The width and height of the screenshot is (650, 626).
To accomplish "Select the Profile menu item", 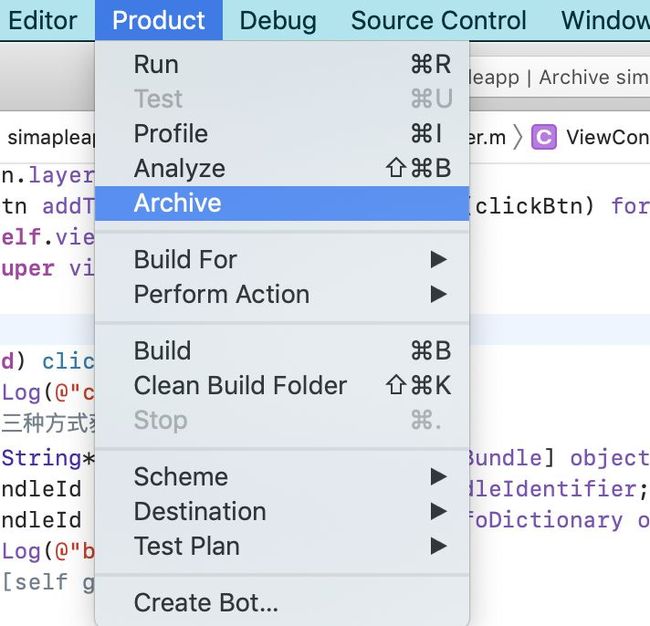I will [x=282, y=133].
